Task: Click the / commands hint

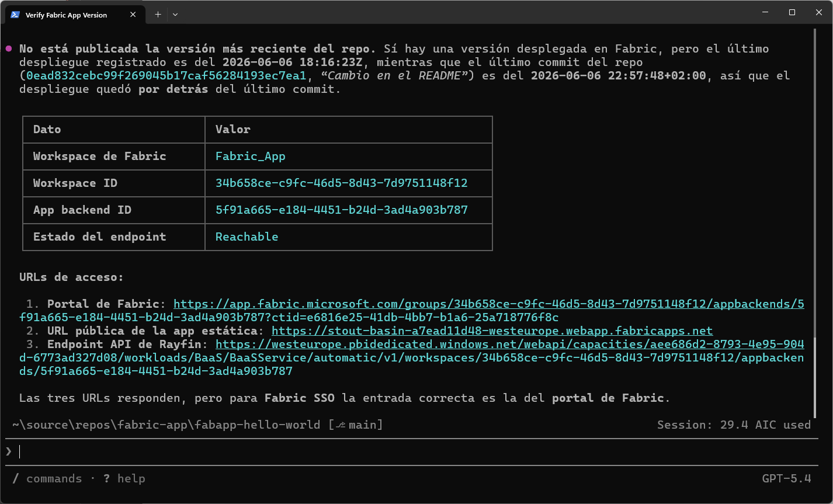Action: (x=47, y=478)
